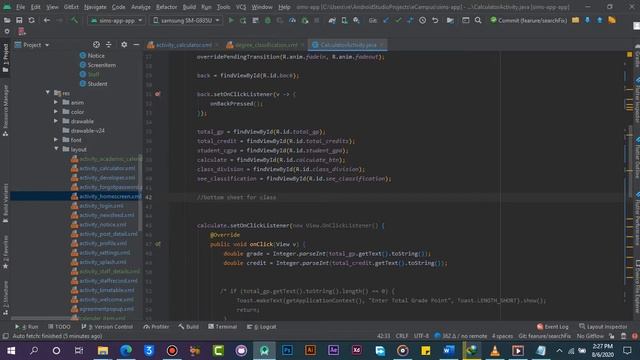Open the blue upload arrow icon
Image resolution: width=640 pixels, height=360 pixels.
click(600, 20)
